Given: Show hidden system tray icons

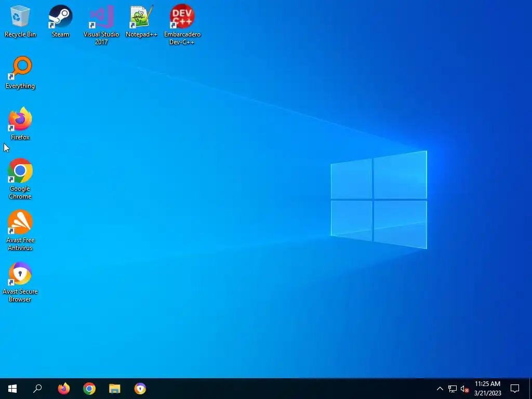Looking at the screenshot, I should 440,389.
